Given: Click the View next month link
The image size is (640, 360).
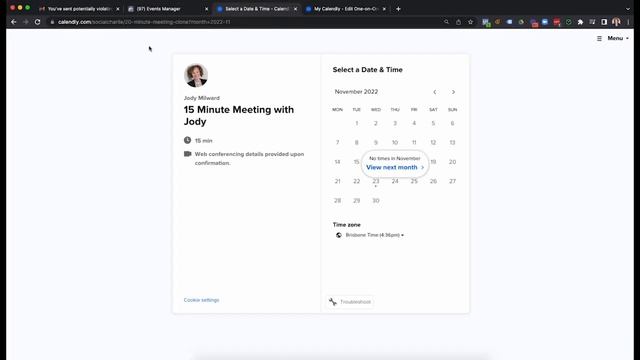Looking at the screenshot, I should pos(395,167).
